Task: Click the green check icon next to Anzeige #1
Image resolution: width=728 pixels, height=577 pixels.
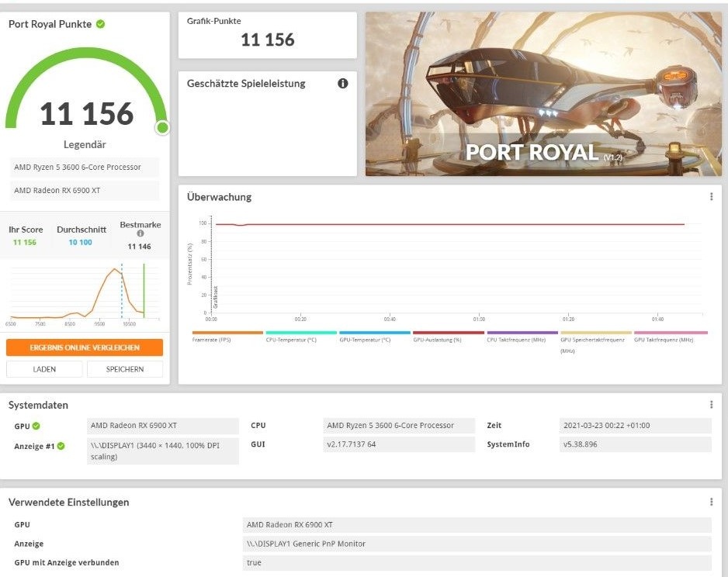Action: tap(61, 446)
